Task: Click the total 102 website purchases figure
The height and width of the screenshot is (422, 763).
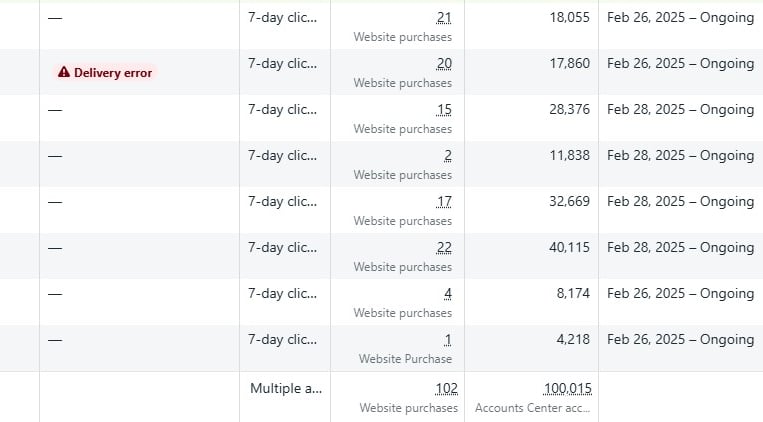Action: tap(446, 389)
